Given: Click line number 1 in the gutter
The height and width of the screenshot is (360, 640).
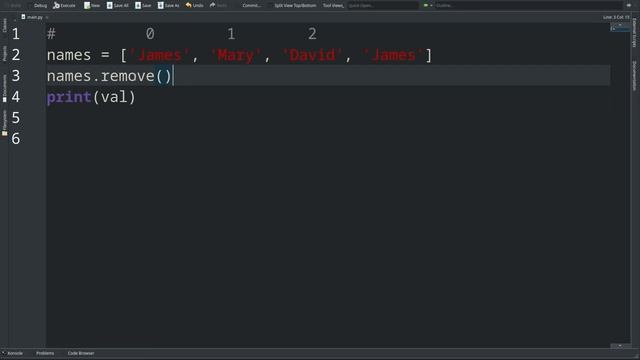Looking at the screenshot, I should tap(16, 34).
